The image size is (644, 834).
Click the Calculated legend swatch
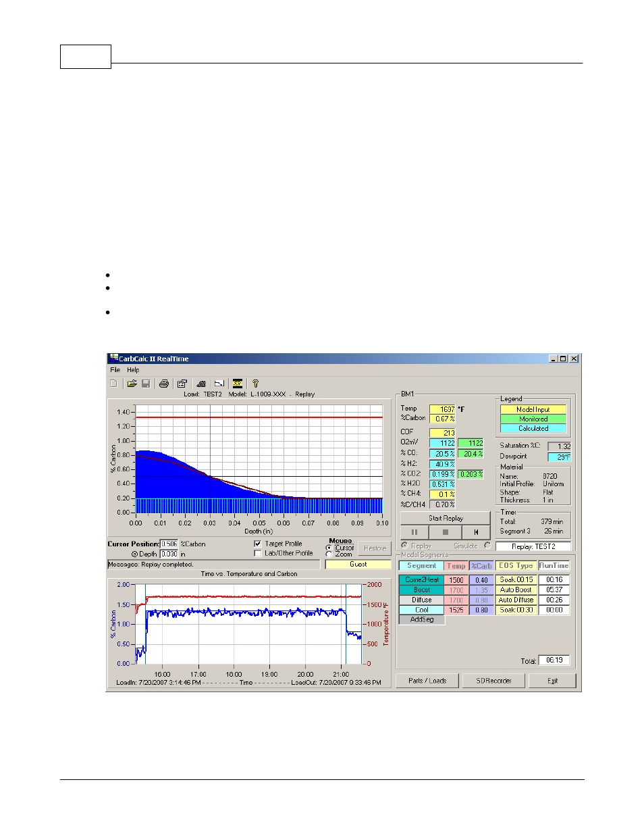pyautogui.click(x=533, y=428)
